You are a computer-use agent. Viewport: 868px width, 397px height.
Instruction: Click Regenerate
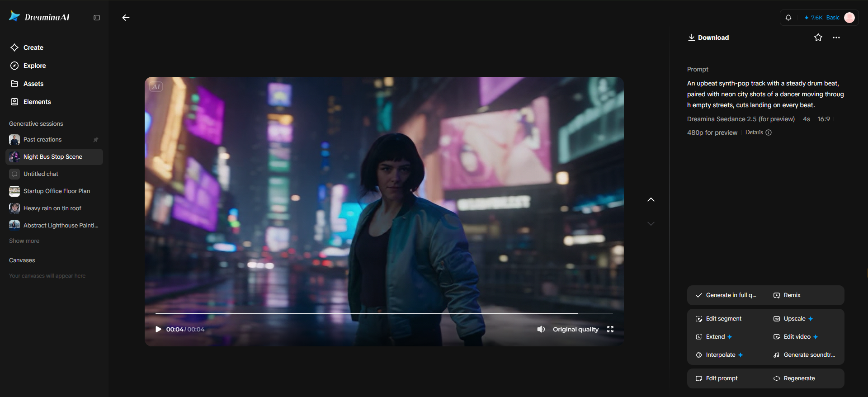tap(794, 378)
